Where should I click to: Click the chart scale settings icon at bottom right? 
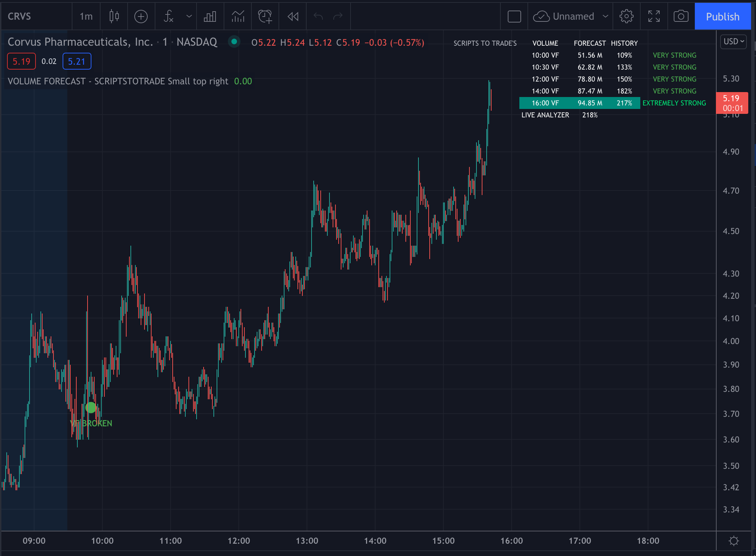733,541
